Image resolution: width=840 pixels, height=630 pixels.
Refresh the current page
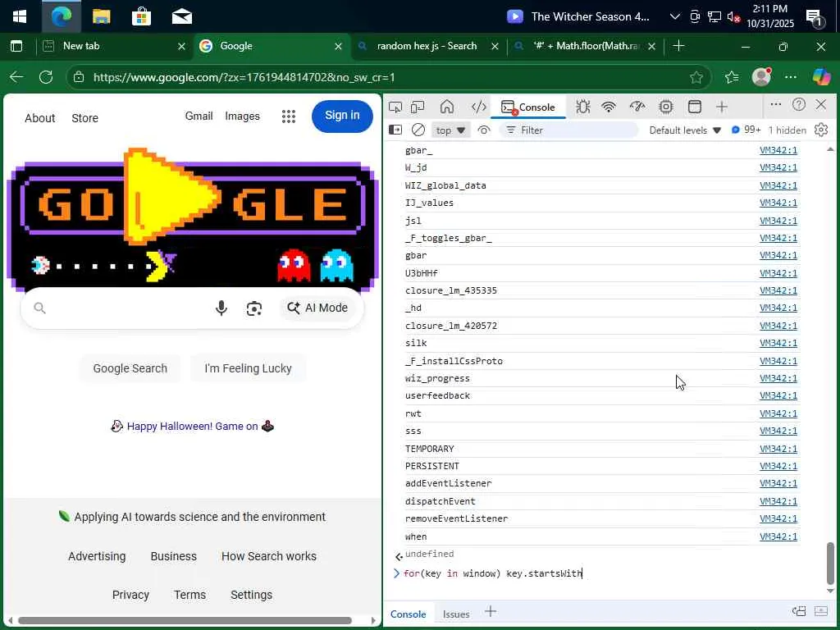tap(46, 77)
